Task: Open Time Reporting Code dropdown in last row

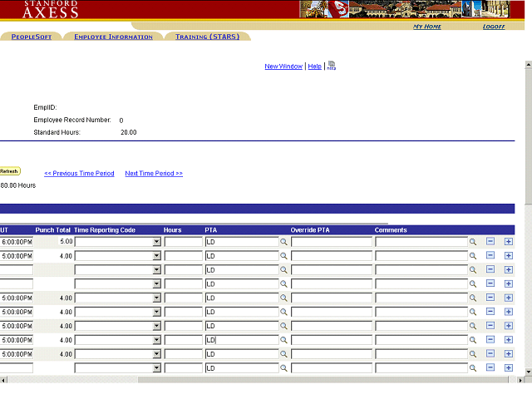Action: click(x=156, y=368)
